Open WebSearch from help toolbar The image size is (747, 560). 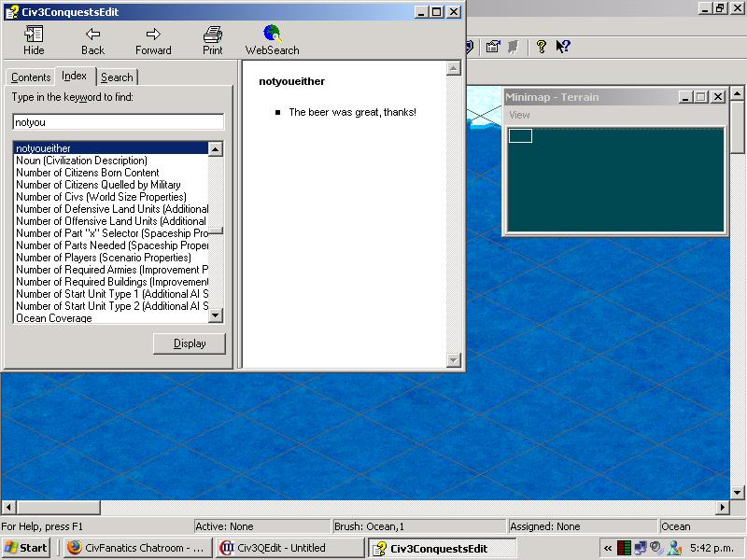coord(272,40)
